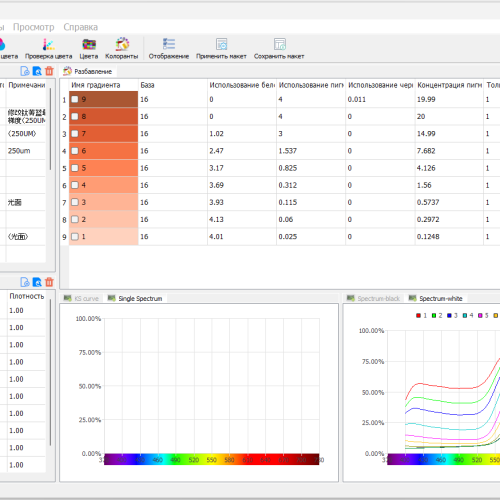Tick the checkbox for gradient 7
The width and height of the screenshot is (500, 500).
[x=75, y=134]
